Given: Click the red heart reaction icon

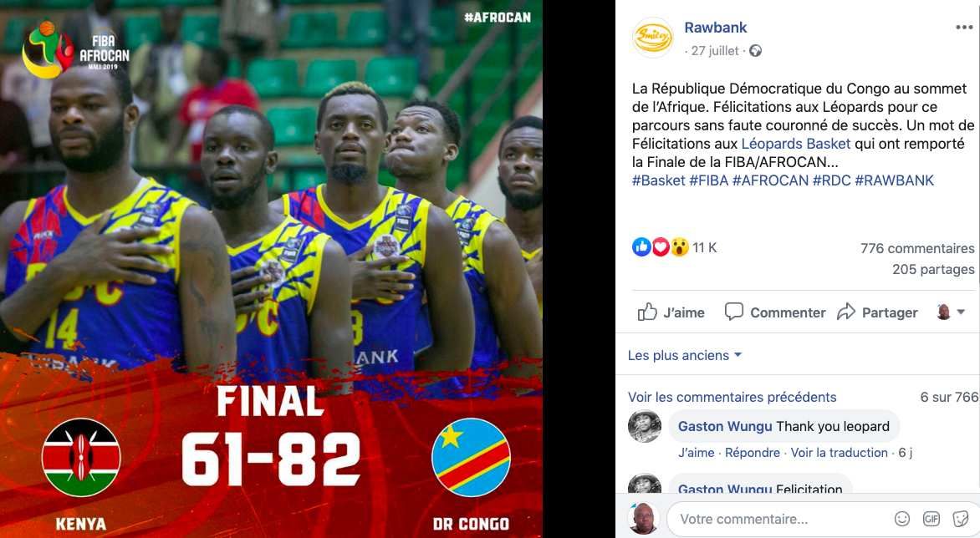Looking at the screenshot, I should pyautogui.click(x=661, y=247).
